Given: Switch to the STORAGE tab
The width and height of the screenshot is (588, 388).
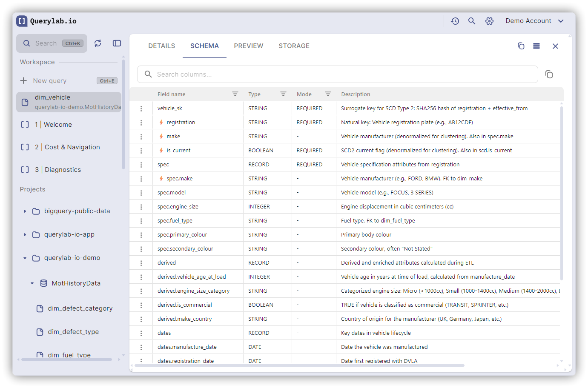Looking at the screenshot, I should (294, 46).
